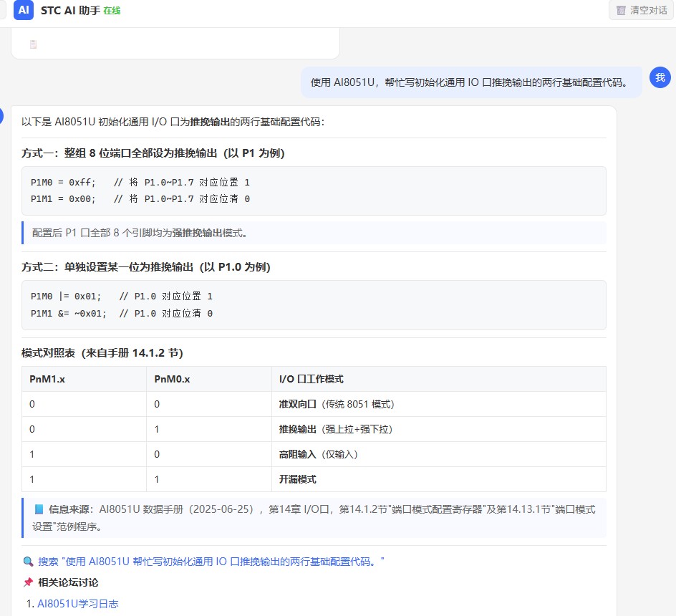Click the note 配置后 P1 口全部 8 个引脚

click(x=314, y=233)
